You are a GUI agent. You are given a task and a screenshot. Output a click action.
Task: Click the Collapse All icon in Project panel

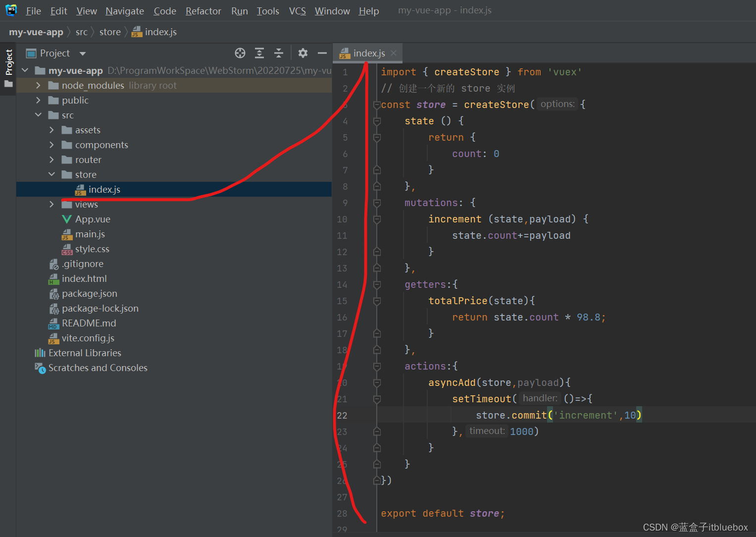tap(279, 53)
